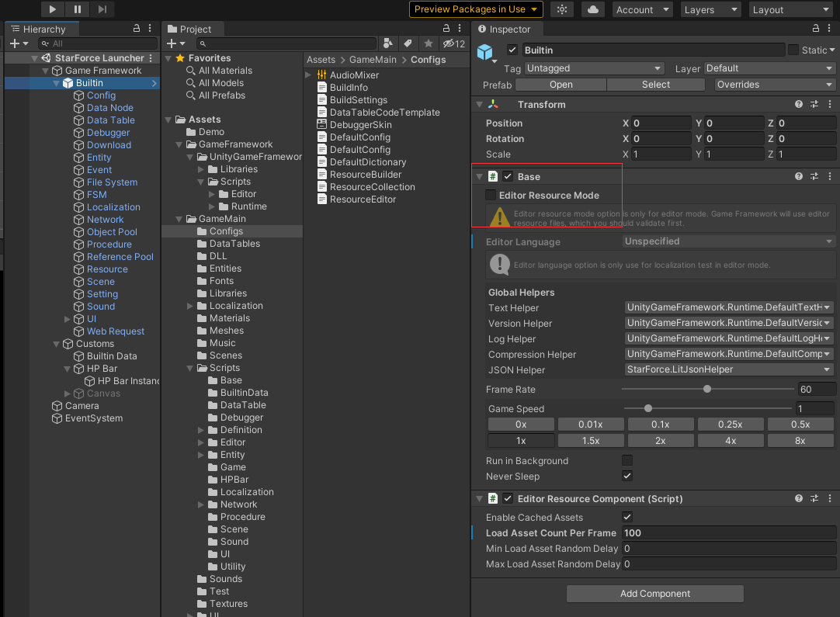
Task: Adjust the Game Speed slider
Action: (707, 409)
